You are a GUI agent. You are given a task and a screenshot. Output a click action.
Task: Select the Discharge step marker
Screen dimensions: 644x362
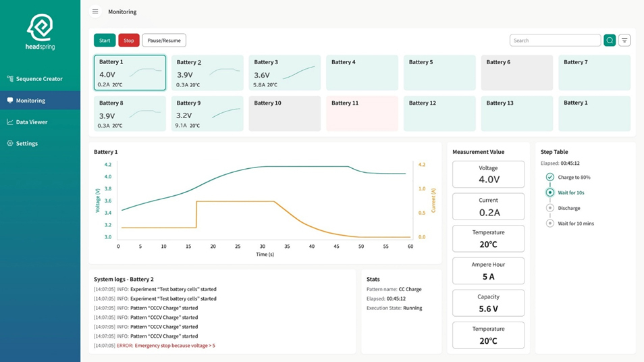pos(550,208)
